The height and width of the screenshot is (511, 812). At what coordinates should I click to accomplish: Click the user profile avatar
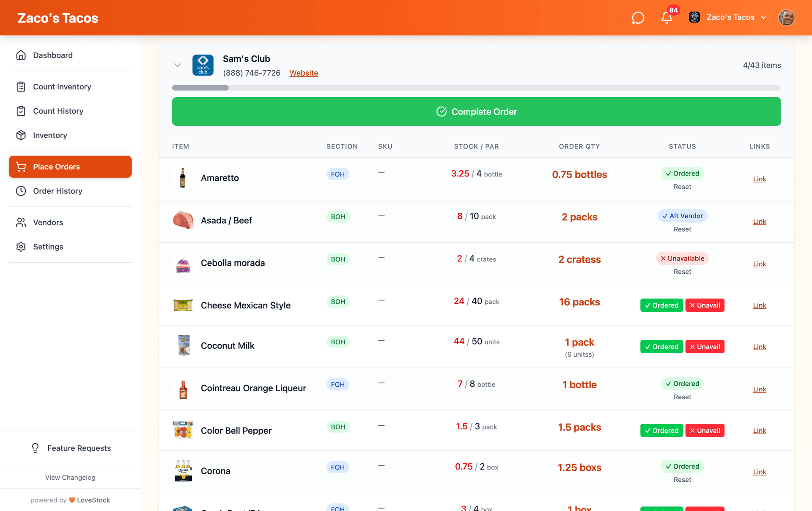tap(786, 18)
